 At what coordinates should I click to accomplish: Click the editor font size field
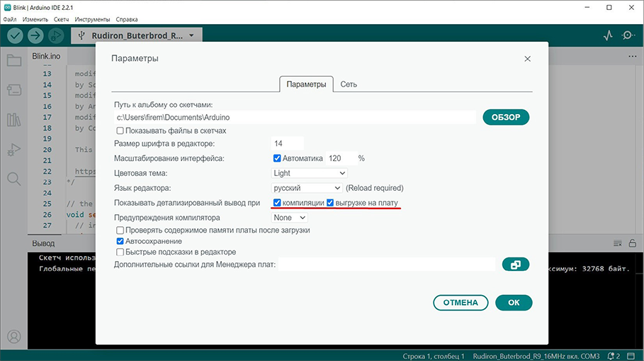[288, 143]
